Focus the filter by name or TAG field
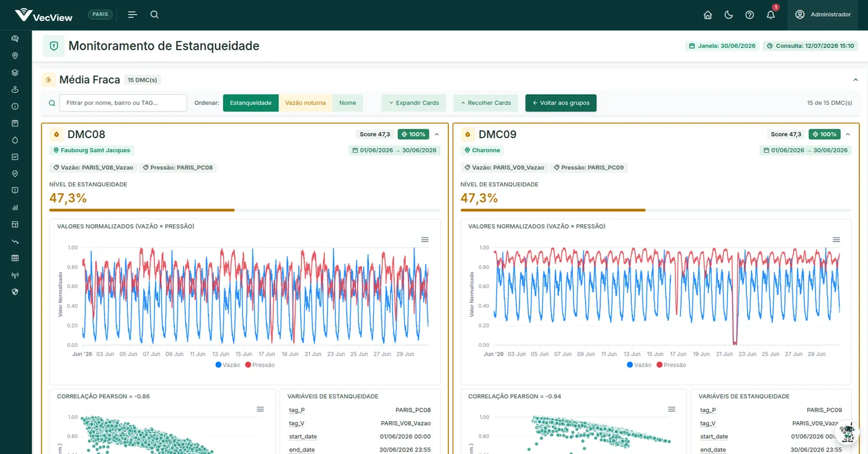The height and width of the screenshot is (454, 868). click(x=123, y=103)
